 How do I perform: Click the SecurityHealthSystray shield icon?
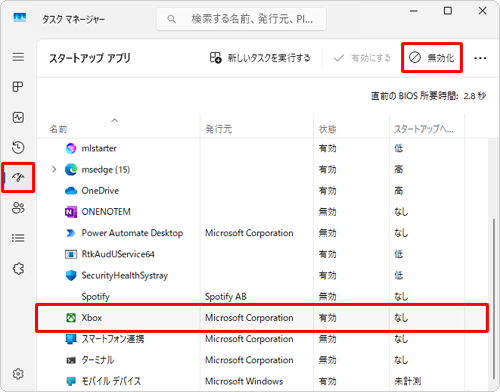(x=71, y=275)
